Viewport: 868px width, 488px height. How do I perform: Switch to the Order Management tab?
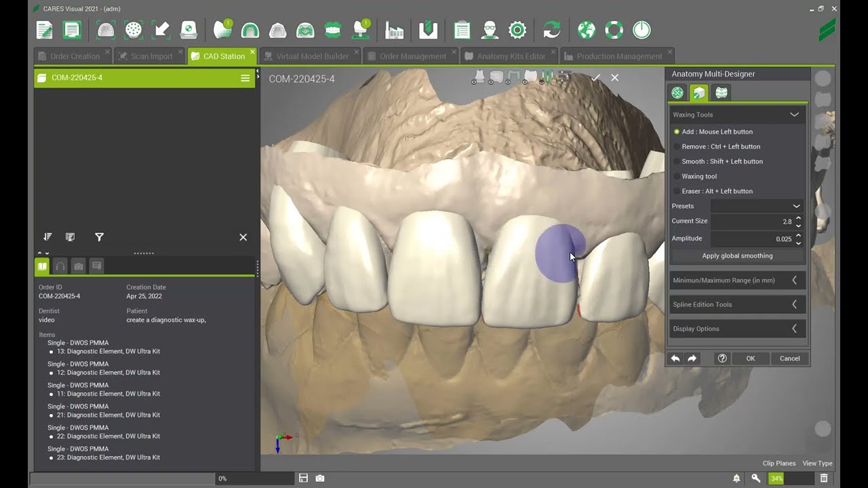coord(411,56)
